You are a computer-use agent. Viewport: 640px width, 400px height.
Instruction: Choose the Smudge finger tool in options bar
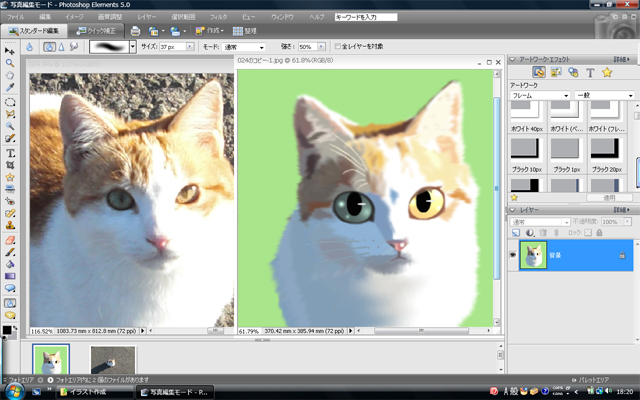point(74,47)
